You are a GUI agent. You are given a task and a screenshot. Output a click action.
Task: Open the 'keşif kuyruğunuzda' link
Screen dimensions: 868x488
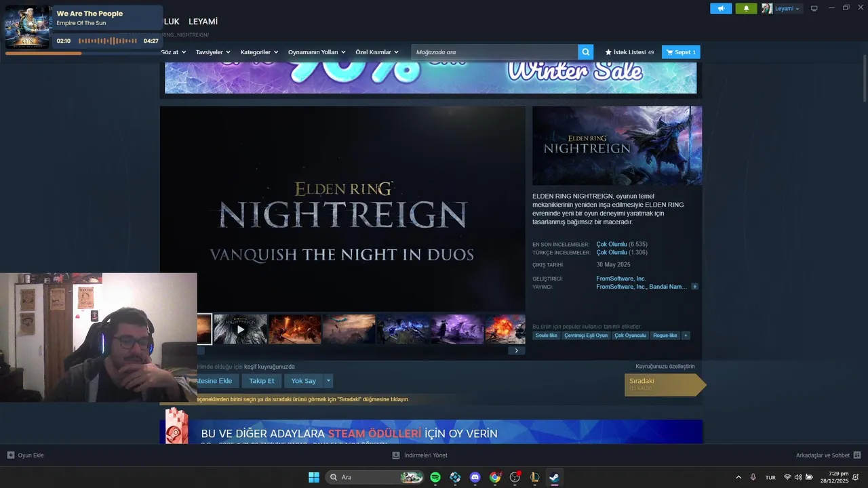[269, 367]
